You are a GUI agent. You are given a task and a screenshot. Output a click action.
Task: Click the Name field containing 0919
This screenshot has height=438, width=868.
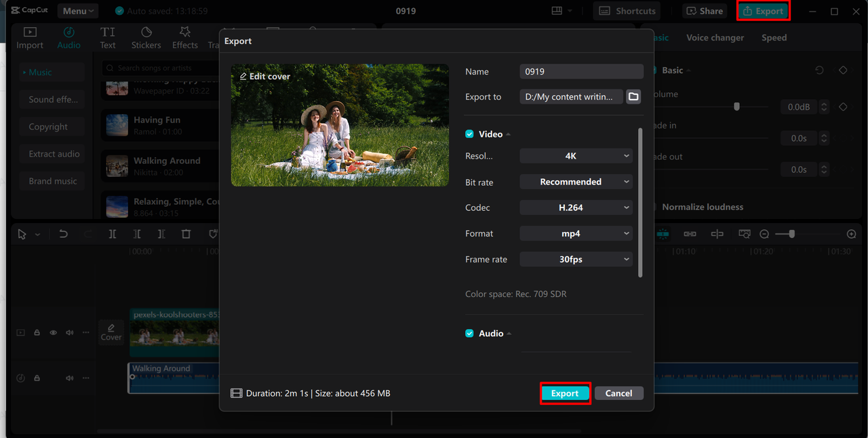click(581, 71)
